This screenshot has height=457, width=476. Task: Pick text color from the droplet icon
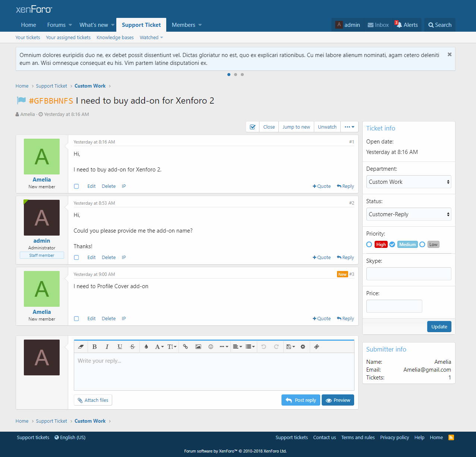146,347
